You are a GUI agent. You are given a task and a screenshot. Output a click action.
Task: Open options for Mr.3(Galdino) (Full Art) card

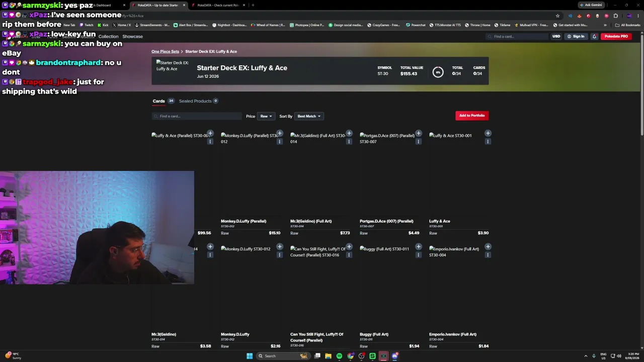coord(349,142)
